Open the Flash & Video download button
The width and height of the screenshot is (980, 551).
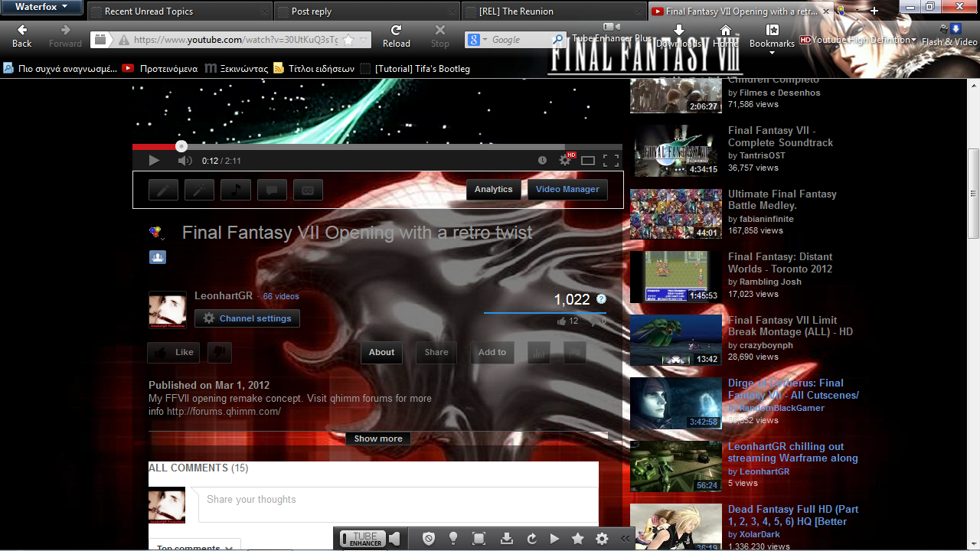tap(949, 36)
